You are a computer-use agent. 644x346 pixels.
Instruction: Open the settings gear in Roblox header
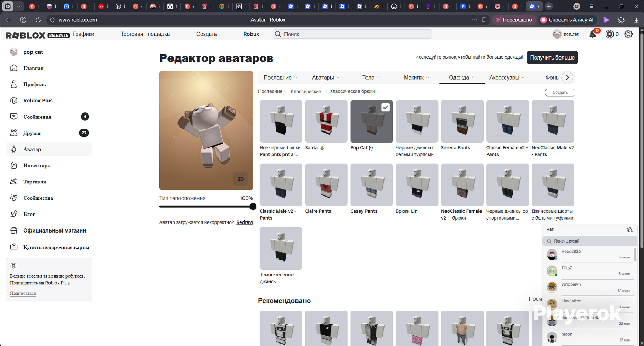tap(628, 34)
